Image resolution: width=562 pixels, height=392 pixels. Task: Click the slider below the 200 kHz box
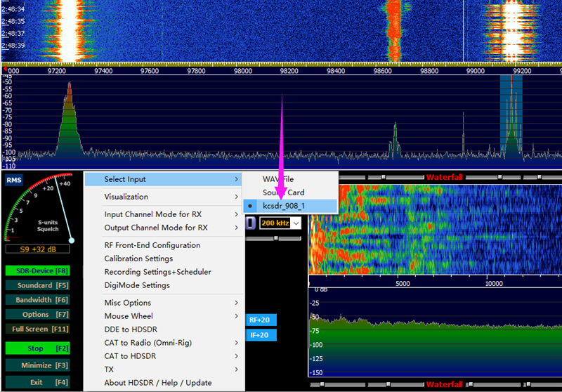pyautogui.click(x=275, y=238)
